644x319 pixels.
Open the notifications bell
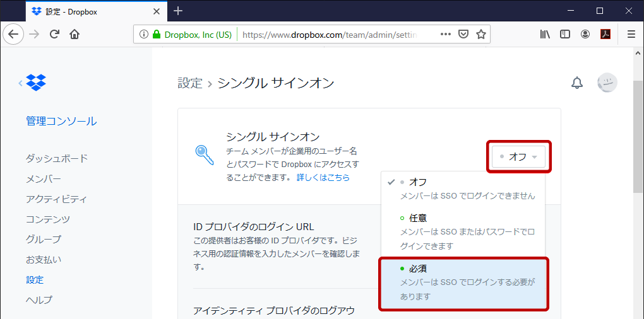pos(576,83)
